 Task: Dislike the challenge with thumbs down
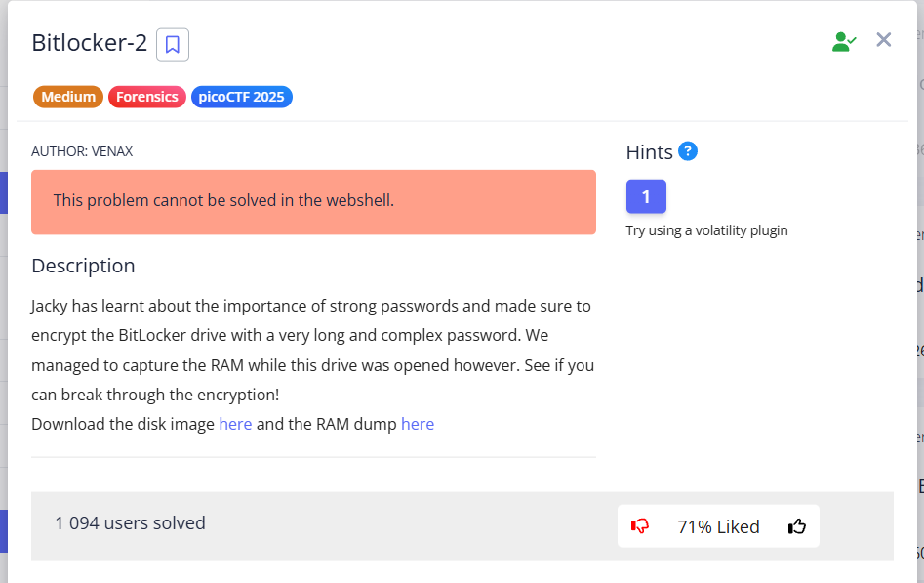click(640, 526)
